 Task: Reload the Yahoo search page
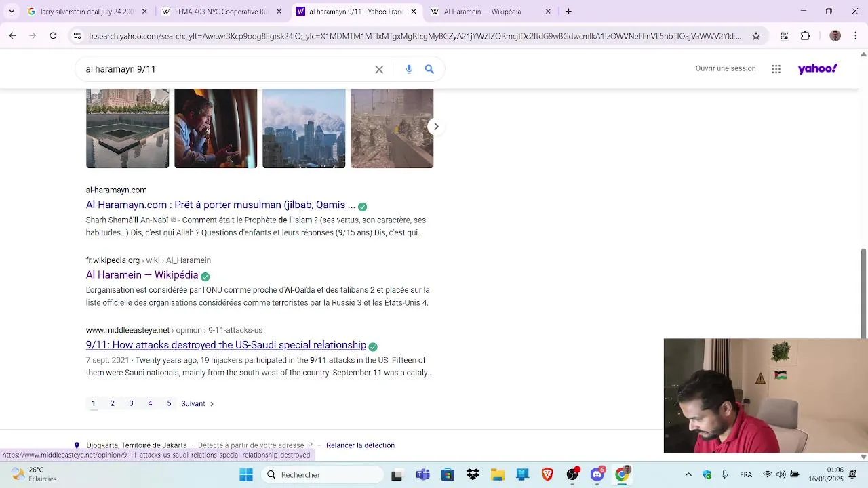pos(53,36)
